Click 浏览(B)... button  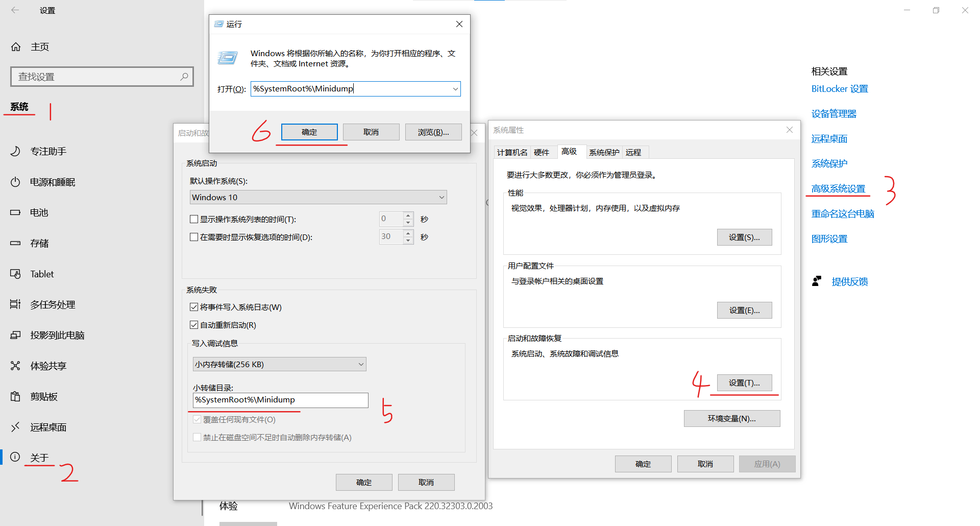pyautogui.click(x=433, y=132)
